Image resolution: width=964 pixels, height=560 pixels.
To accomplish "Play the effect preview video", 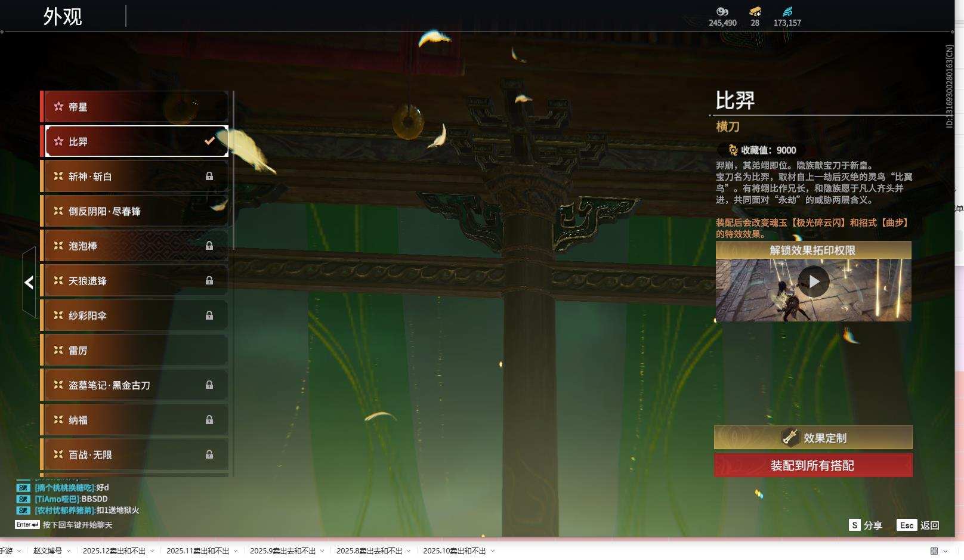I will point(814,281).
